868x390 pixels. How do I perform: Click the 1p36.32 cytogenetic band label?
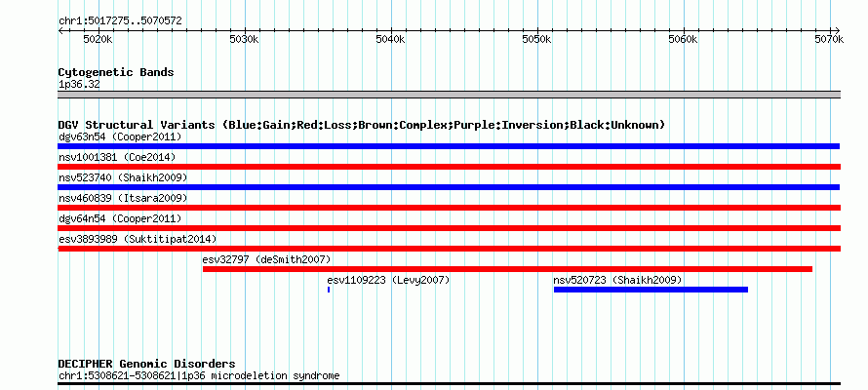coord(79,85)
